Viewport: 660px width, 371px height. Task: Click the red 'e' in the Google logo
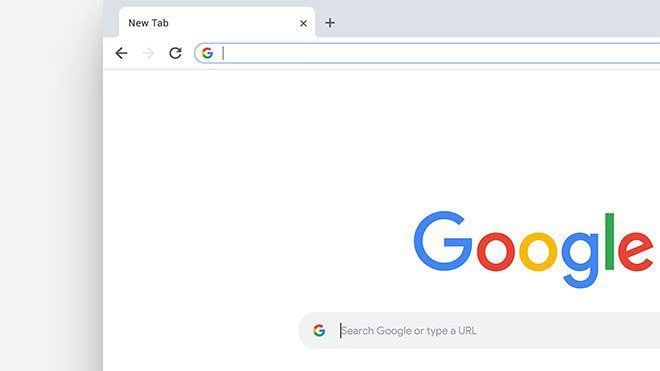[636, 251]
